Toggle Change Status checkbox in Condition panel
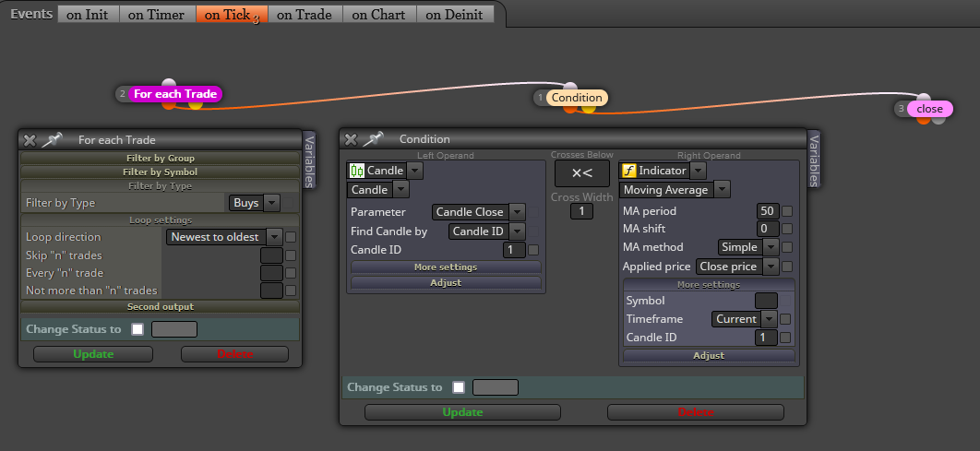Screen dimensions: 980x451 pyautogui.click(x=459, y=387)
